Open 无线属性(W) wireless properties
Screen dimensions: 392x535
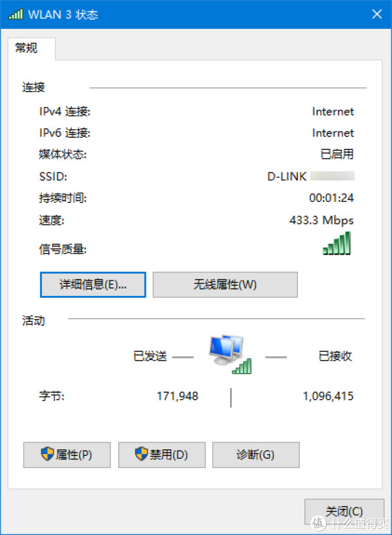pyautogui.click(x=225, y=285)
